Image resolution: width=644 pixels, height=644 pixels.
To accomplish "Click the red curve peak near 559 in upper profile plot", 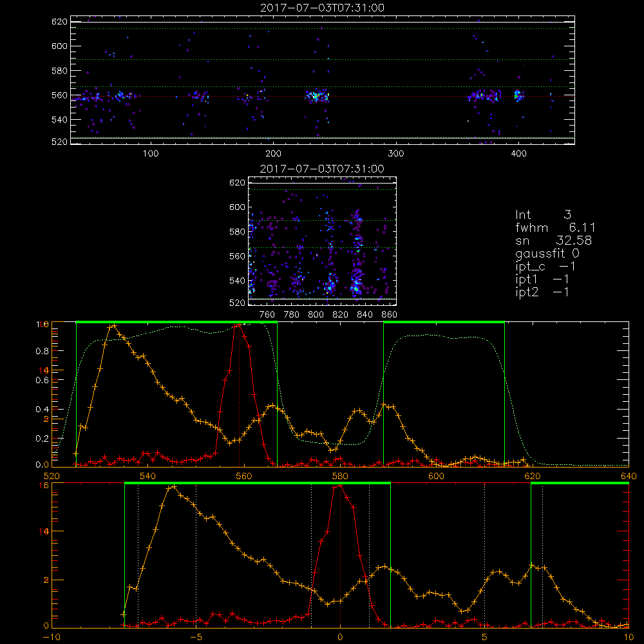I will 239,326.
